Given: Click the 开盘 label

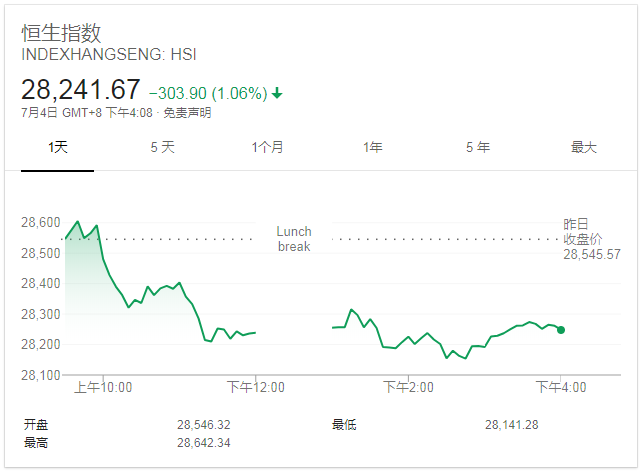Looking at the screenshot, I should (36, 424).
